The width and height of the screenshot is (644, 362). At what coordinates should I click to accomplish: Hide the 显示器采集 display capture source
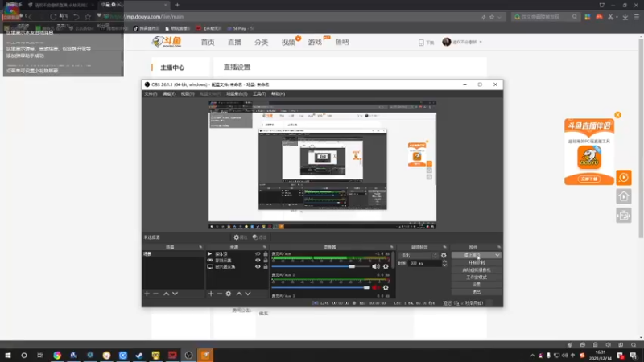(258, 267)
